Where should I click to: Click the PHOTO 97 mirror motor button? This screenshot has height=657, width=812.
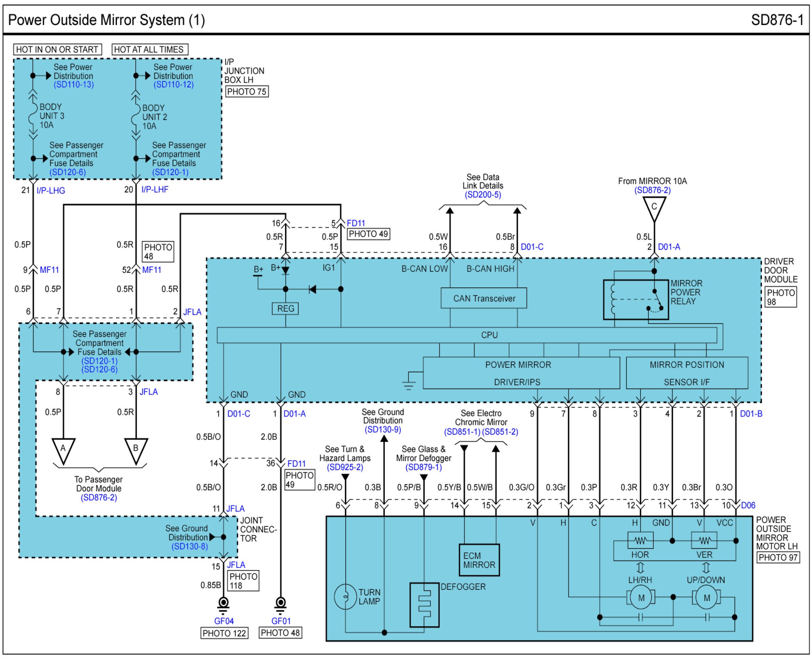tap(778, 557)
